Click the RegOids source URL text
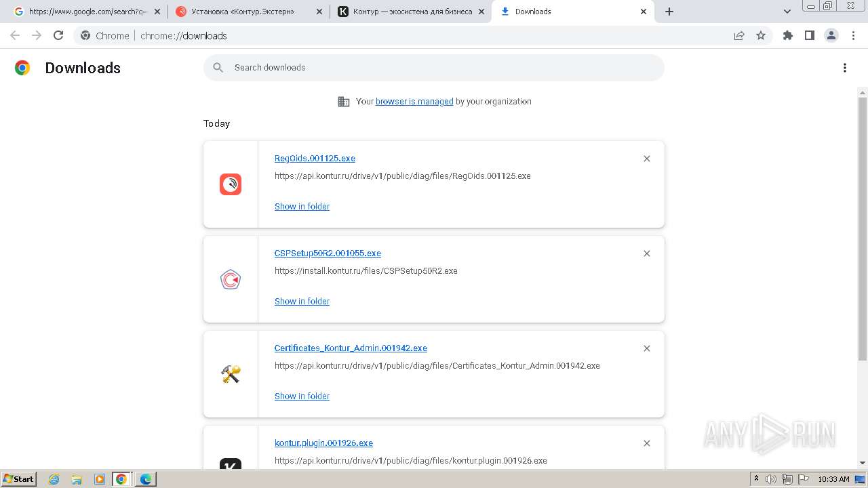This screenshot has height=488, width=868. 402,176
